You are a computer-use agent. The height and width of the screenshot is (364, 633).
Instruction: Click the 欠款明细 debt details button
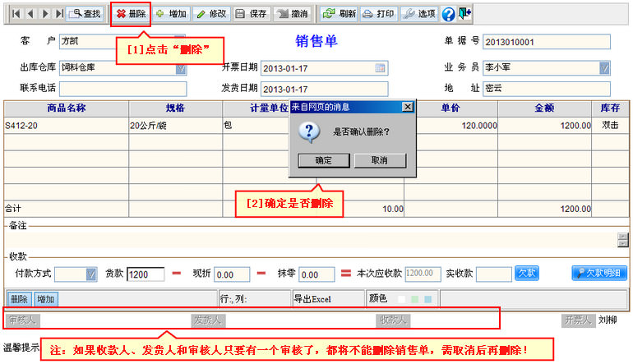pos(600,274)
